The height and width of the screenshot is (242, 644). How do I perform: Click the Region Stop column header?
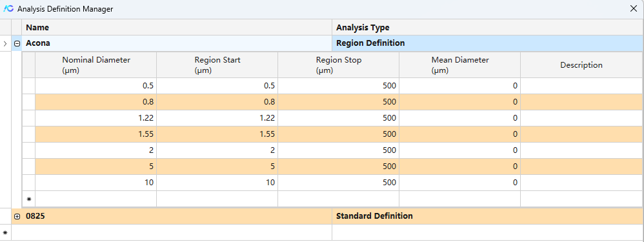338,65
